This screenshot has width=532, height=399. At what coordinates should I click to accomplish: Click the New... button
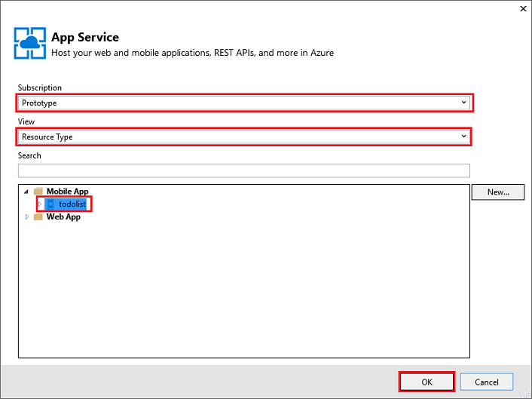(x=498, y=192)
